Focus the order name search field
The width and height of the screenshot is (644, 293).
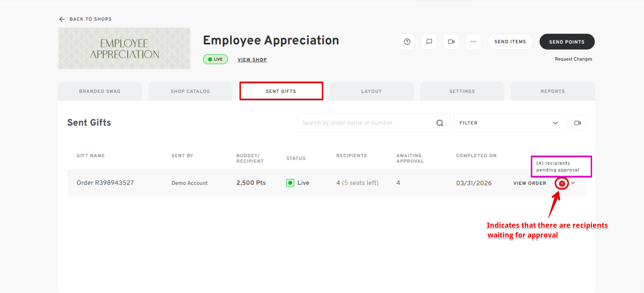pyautogui.click(x=366, y=123)
